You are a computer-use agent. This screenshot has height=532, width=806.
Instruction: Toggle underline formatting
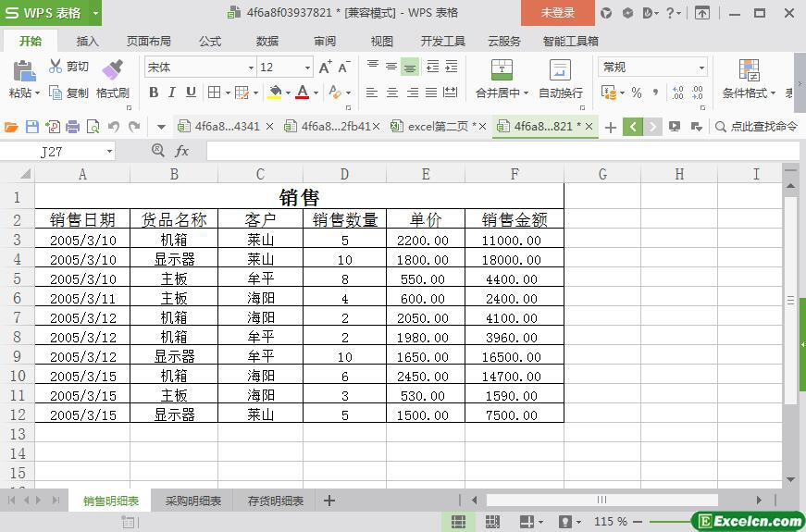pyautogui.click(x=191, y=93)
